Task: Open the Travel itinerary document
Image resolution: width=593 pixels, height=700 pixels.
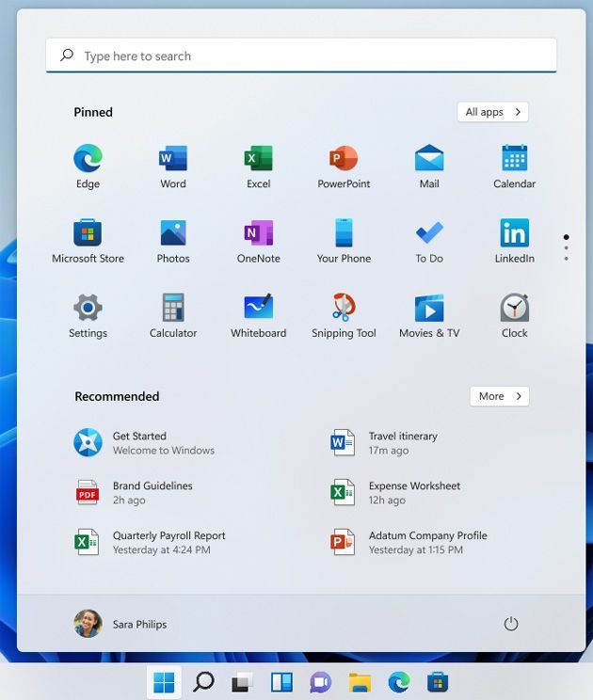Action: [x=403, y=442]
